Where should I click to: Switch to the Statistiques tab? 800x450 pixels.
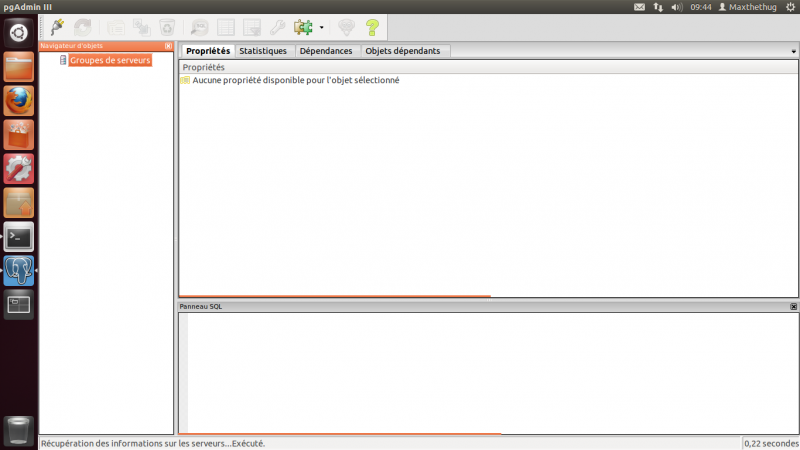[263, 51]
